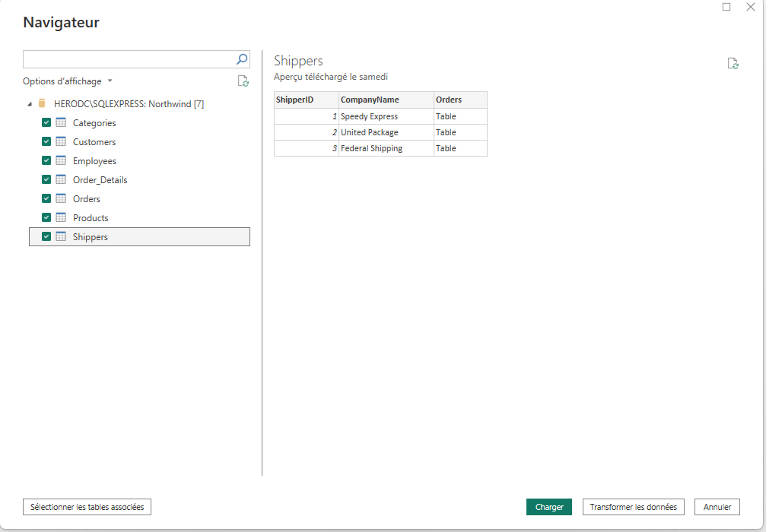Refresh the navigator tree list icon
Image resolution: width=766 pixels, height=532 pixels.
pyautogui.click(x=243, y=81)
